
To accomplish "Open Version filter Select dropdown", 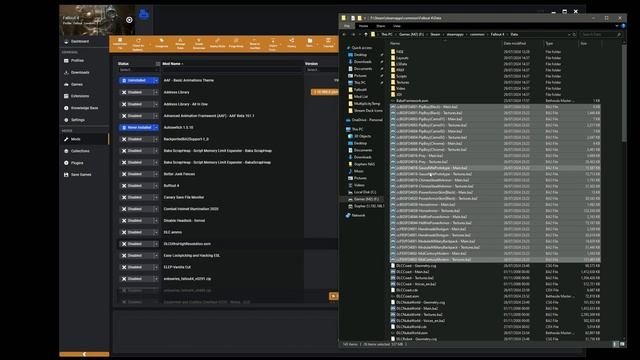I will [x=321, y=70].
